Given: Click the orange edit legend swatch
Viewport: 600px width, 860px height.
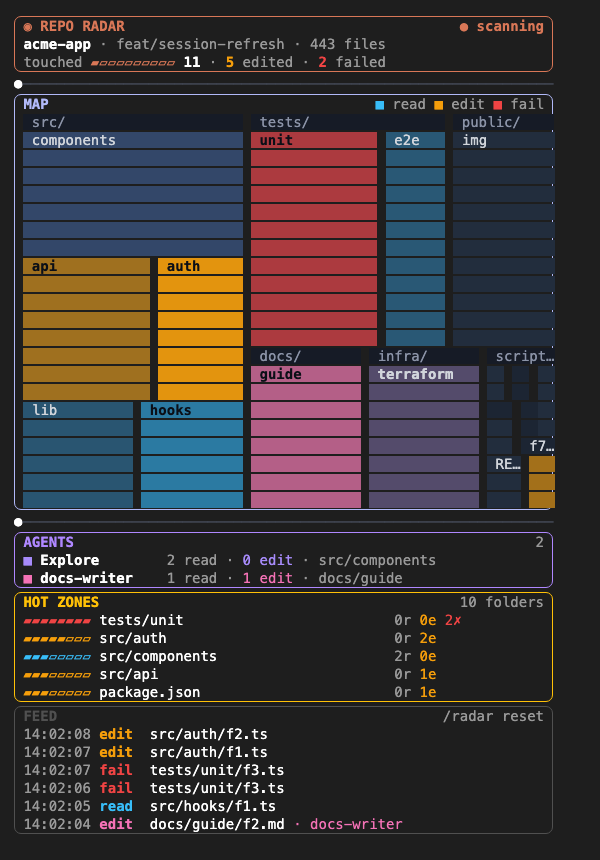Looking at the screenshot, I should click(438, 105).
